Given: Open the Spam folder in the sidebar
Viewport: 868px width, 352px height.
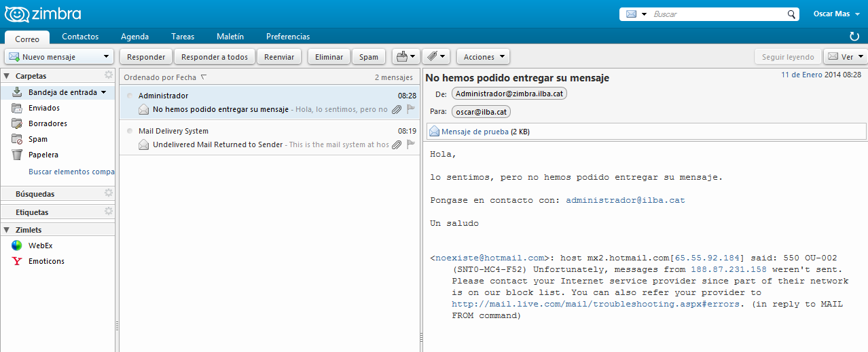Looking at the screenshot, I should pyautogui.click(x=58, y=139).
